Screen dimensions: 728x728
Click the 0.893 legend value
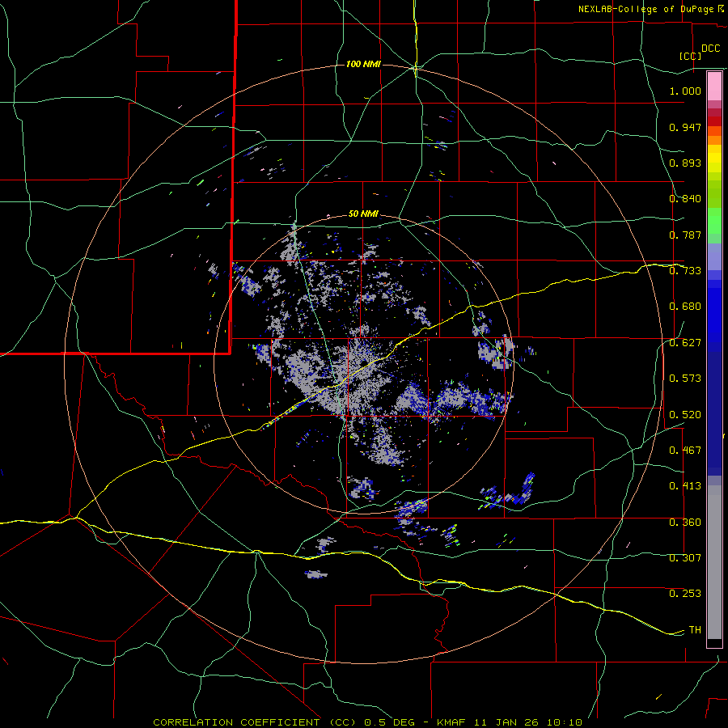pos(685,163)
